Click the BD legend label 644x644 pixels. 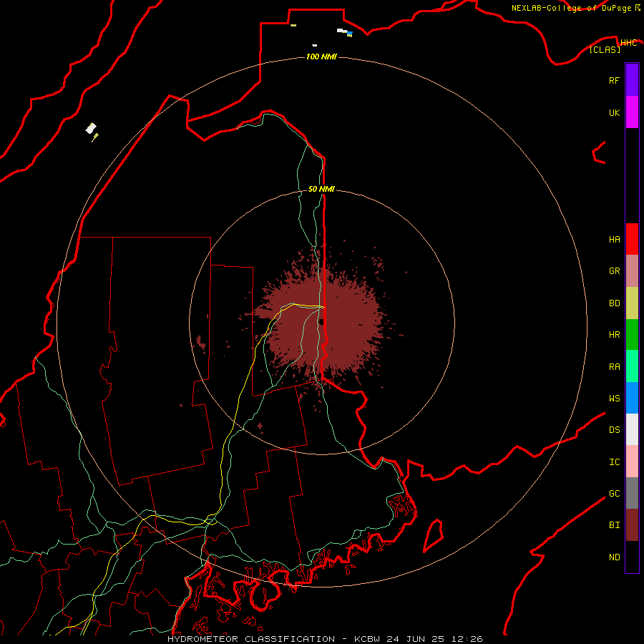[x=614, y=303]
